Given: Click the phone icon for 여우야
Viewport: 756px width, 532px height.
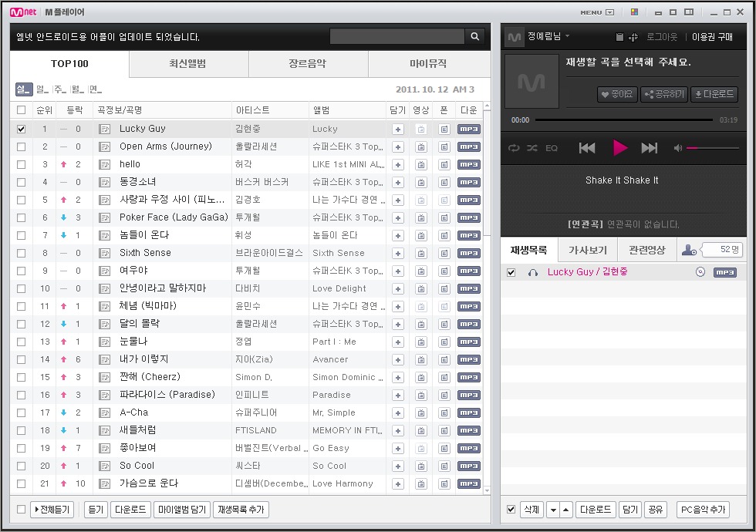Looking at the screenshot, I should [x=444, y=271].
